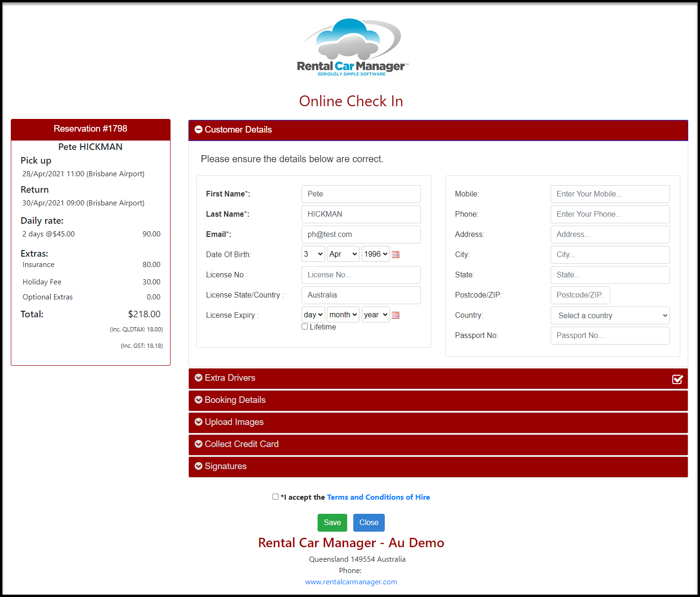Click chevron icon beside Extra Drivers
The width and height of the screenshot is (700, 597).
198,377
